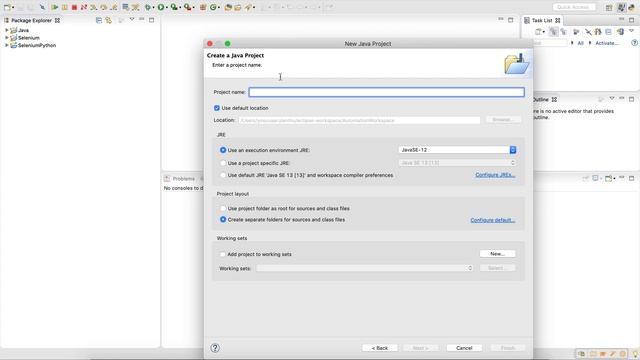Click the Run with coverage toolbar icon
This screenshot has height=360, width=640.
point(174,7)
